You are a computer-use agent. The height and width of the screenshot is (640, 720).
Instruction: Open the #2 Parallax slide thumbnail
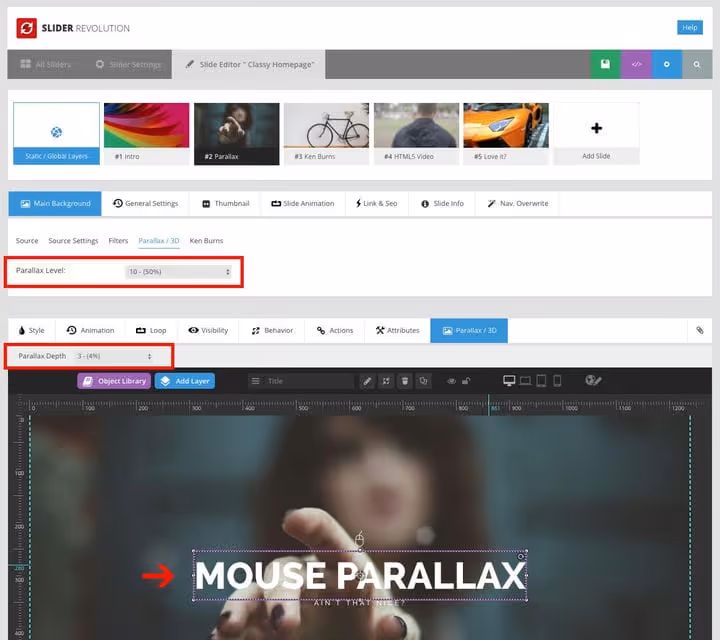click(236, 133)
